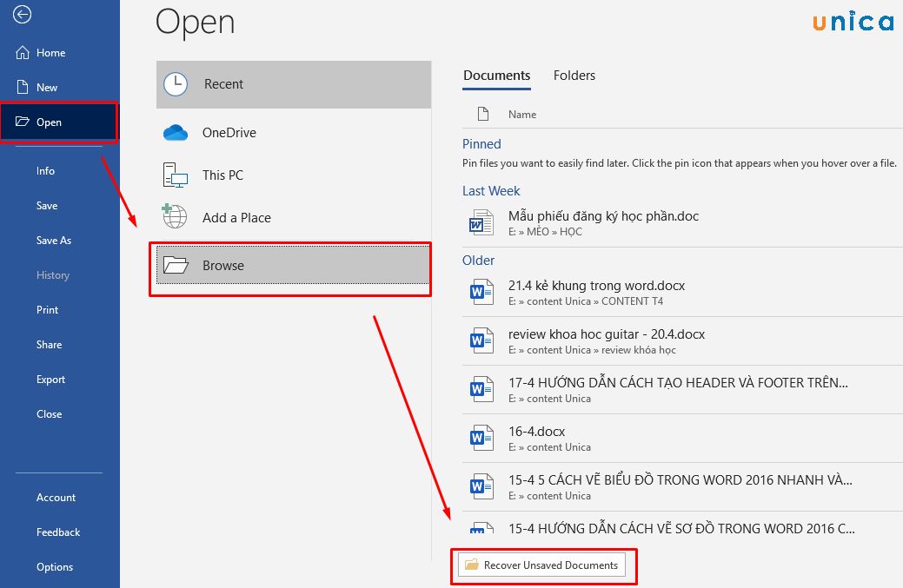Select the This PC icon
The height and width of the screenshot is (588, 903).
point(175,175)
